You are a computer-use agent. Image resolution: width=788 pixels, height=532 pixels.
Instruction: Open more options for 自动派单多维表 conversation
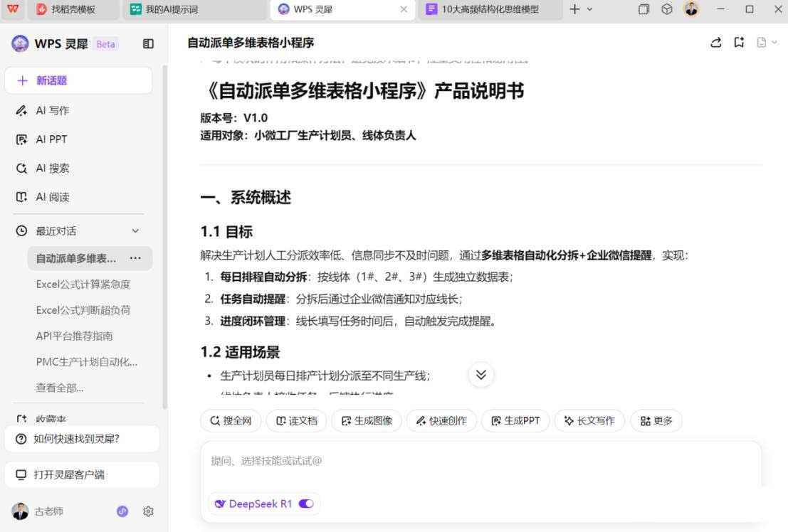pos(135,258)
